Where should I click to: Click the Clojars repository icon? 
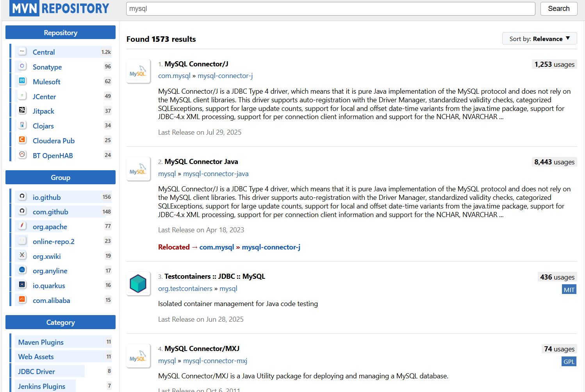(x=22, y=125)
